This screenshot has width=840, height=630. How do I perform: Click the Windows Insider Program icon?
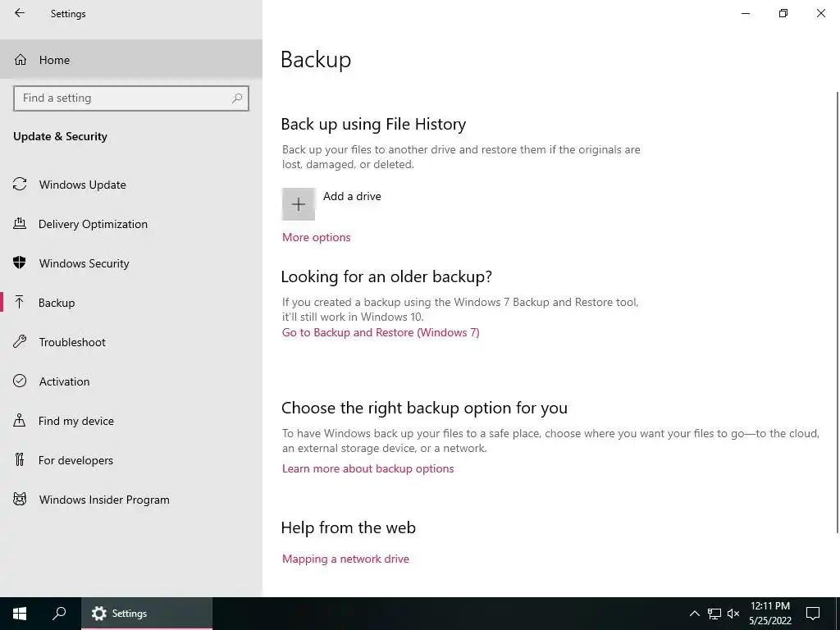[20, 500]
